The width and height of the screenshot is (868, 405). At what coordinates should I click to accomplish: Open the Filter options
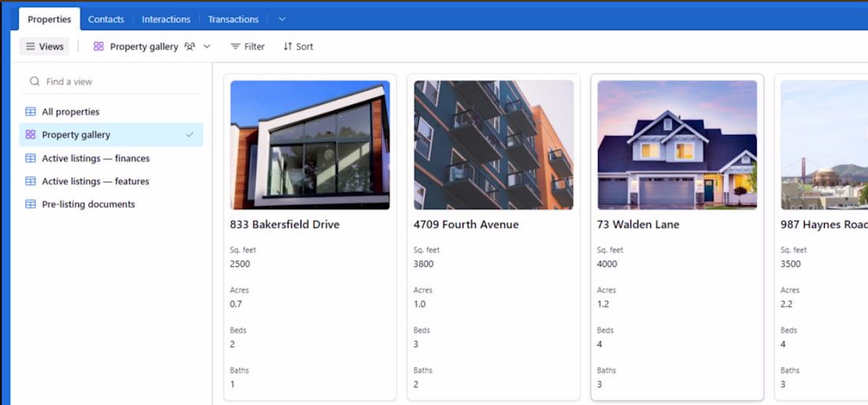[x=248, y=47]
